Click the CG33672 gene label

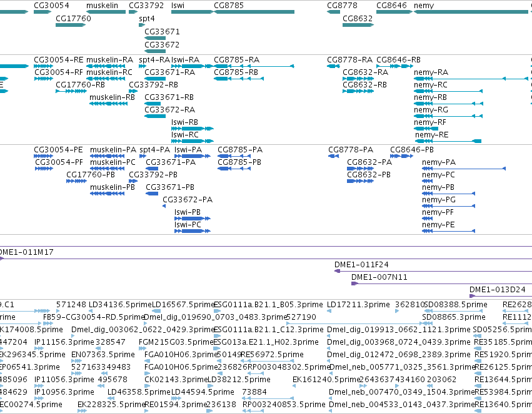pyautogui.click(x=162, y=45)
